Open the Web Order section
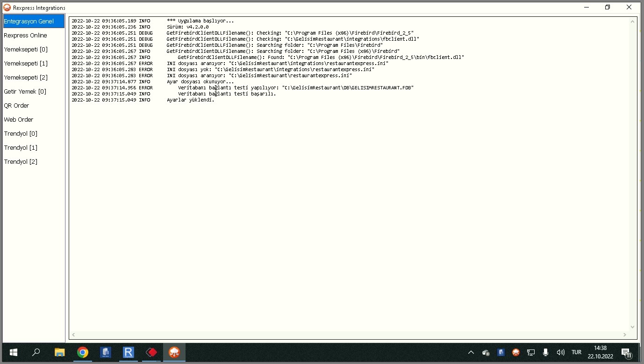The image size is (644, 364). tap(34, 119)
